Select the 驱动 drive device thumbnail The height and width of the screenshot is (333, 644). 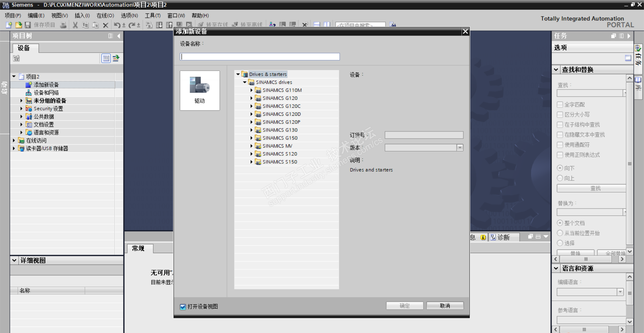[x=200, y=90]
